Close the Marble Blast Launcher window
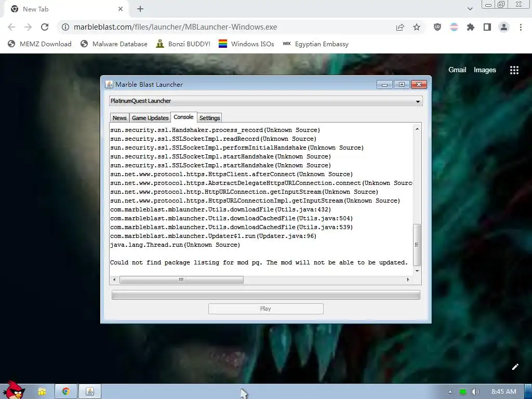 pos(419,85)
